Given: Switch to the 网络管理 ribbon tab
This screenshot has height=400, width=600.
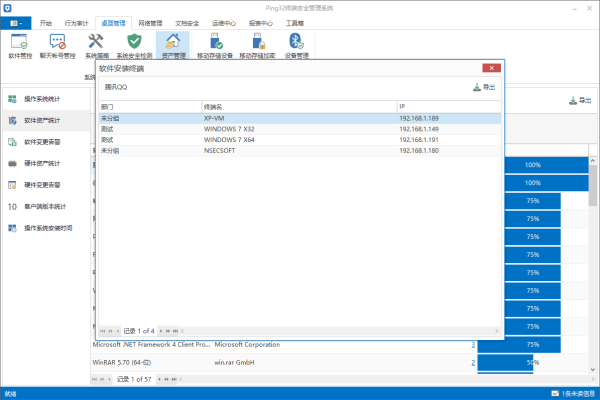Looking at the screenshot, I should (150, 23).
